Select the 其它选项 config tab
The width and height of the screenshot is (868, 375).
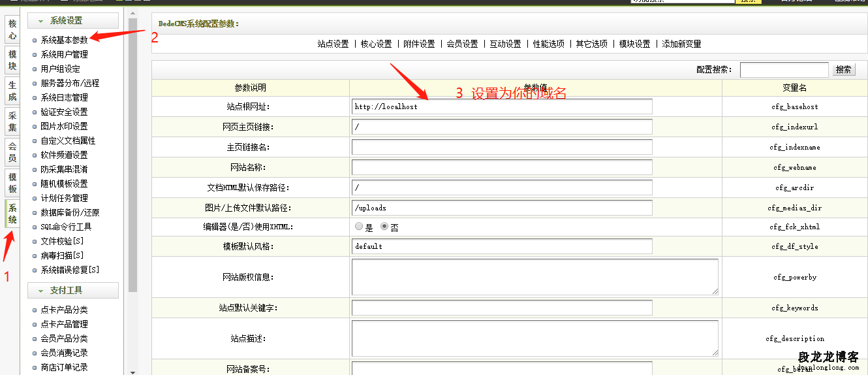(592, 44)
